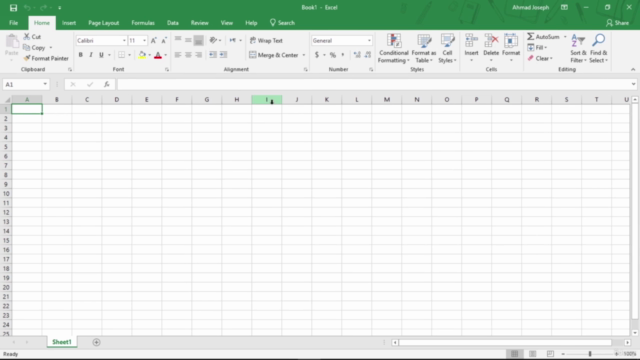640x360 pixels.
Task: Apply the fill color bucket
Action: tap(142, 55)
